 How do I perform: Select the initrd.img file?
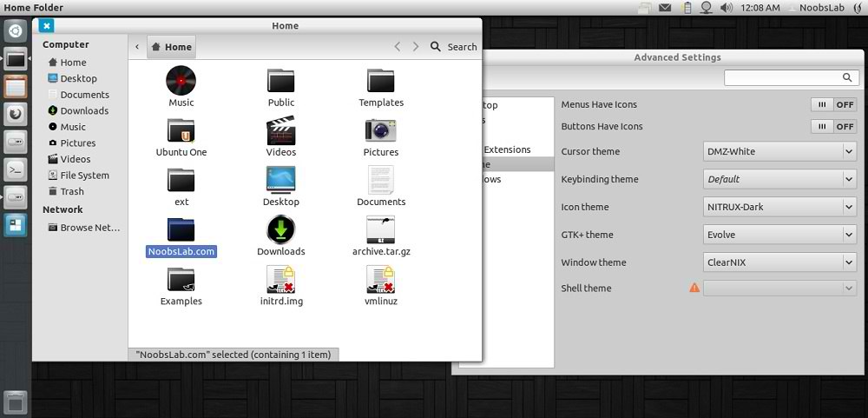coord(280,280)
